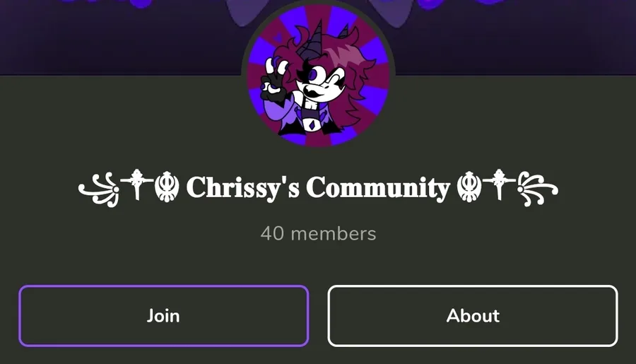Click the diamond emblem on the character's chest
Screen dimensions: 636x364
coord(312,125)
